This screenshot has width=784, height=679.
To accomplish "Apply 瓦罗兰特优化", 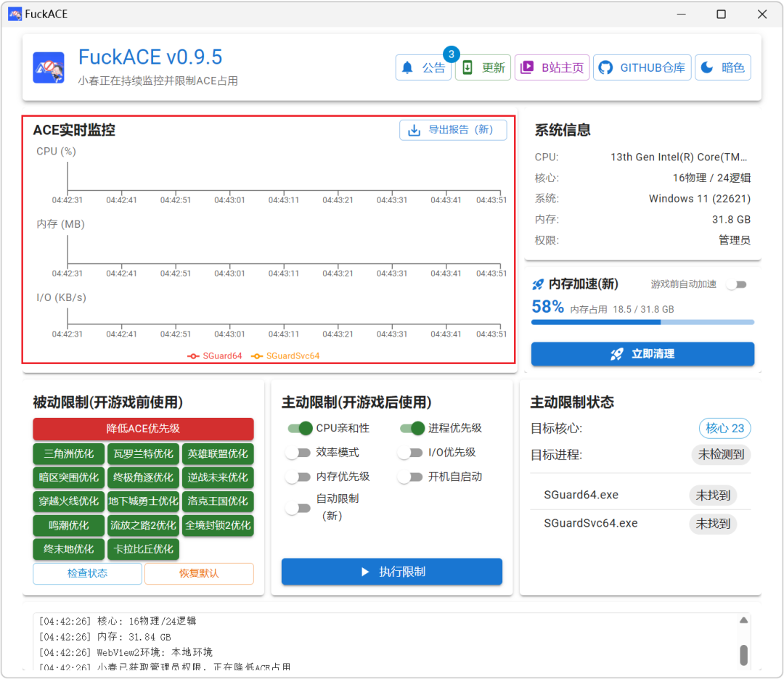I will tap(143, 453).
